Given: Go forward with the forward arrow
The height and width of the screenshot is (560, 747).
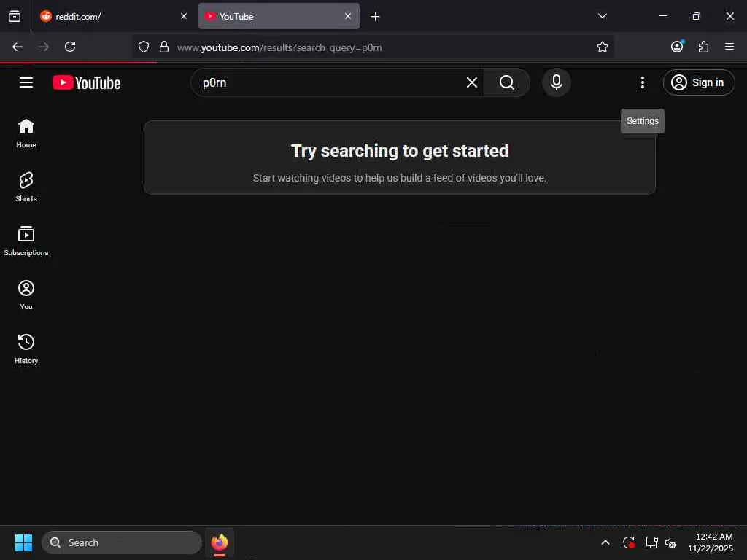Looking at the screenshot, I should point(44,47).
